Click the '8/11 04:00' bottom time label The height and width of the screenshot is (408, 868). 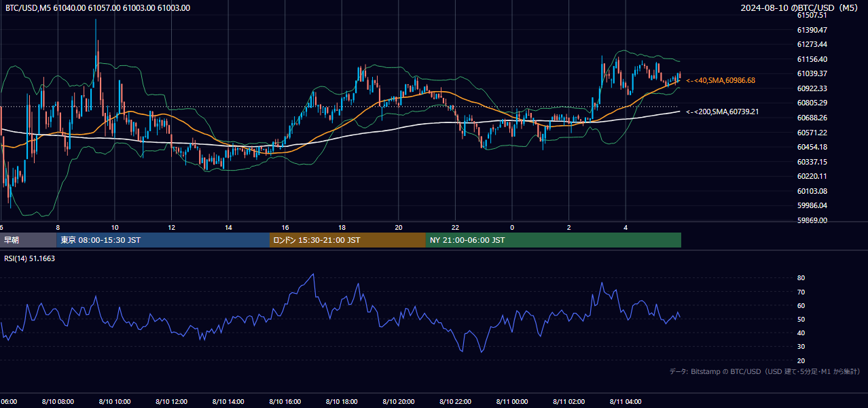pyautogui.click(x=626, y=402)
